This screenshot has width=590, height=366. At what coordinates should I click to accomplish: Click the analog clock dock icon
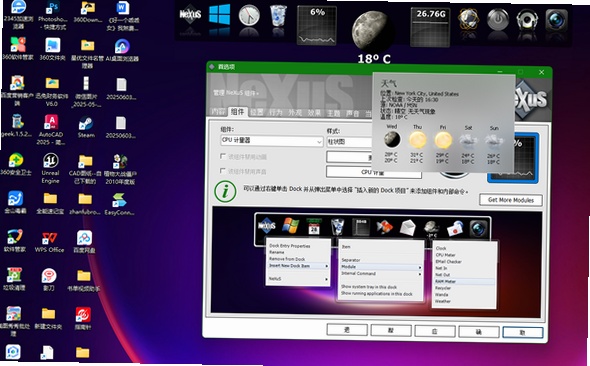[x=249, y=16]
